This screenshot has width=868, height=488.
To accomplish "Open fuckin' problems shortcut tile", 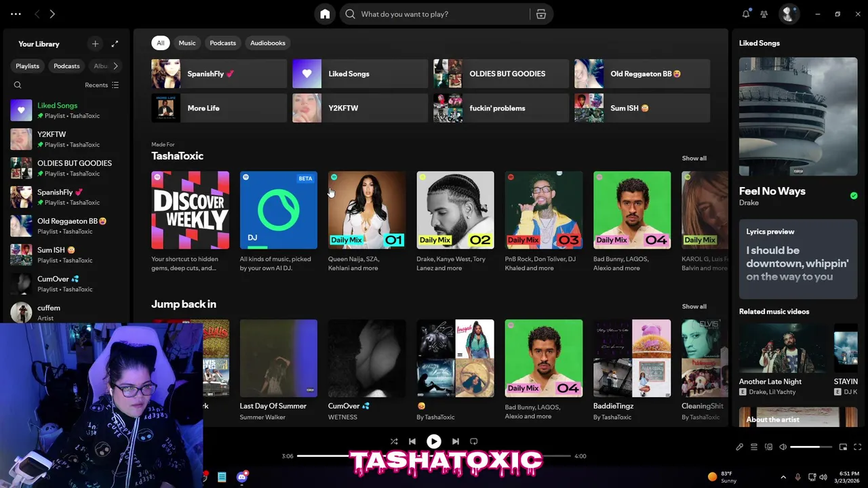I will [501, 108].
